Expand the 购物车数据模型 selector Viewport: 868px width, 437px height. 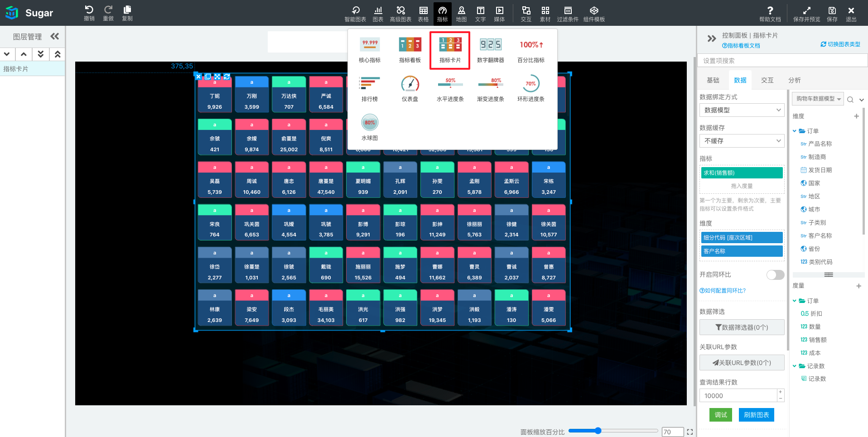click(x=818, y=99)
